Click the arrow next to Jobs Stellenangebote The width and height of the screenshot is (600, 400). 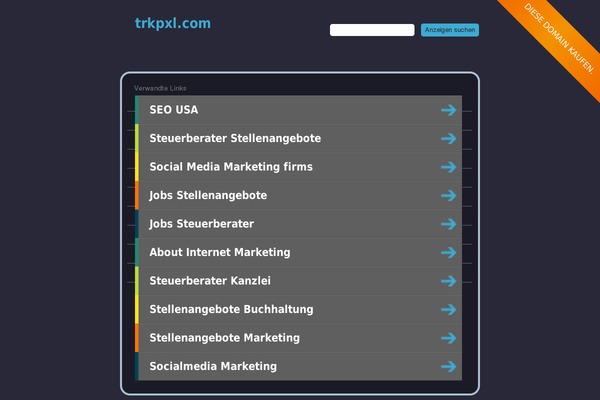click(x=448, y=196)
